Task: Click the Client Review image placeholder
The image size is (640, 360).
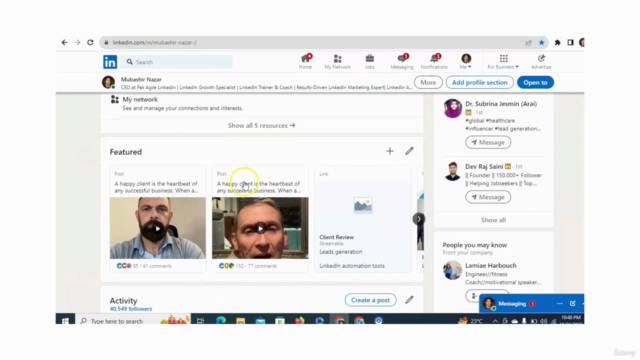Action: point(363,205)
